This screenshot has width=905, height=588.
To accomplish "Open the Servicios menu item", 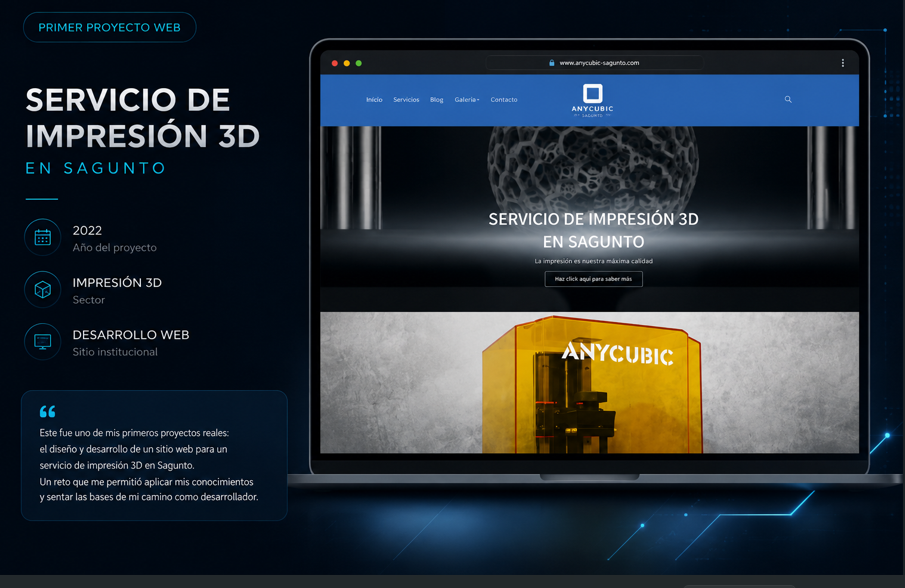I will pos(406,100).
